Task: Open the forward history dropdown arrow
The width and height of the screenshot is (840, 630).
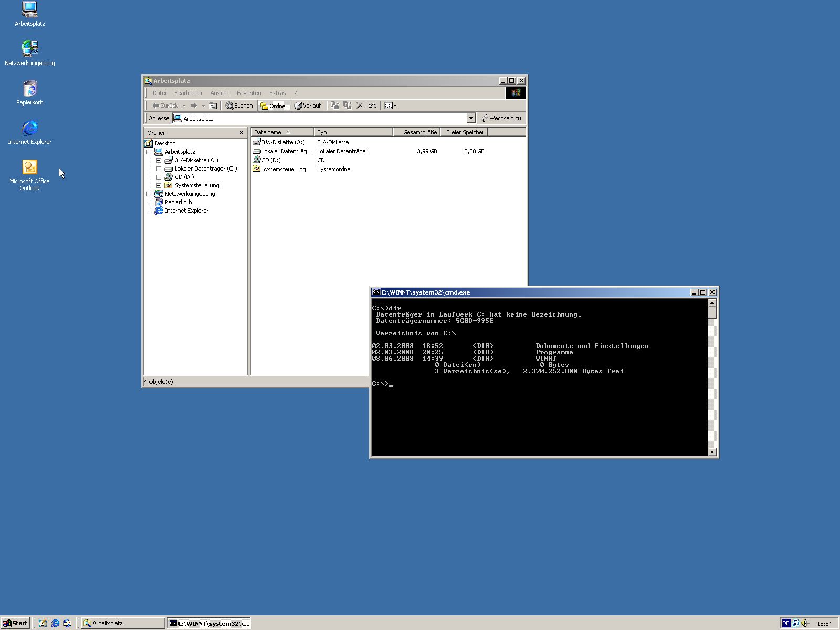Action: pos(203,106)
